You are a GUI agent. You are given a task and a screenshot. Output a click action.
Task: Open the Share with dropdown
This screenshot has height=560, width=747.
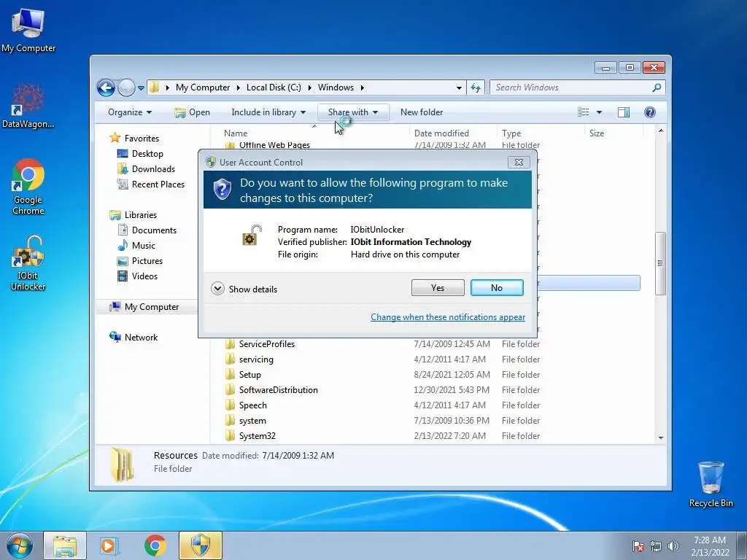click(353, 112)
